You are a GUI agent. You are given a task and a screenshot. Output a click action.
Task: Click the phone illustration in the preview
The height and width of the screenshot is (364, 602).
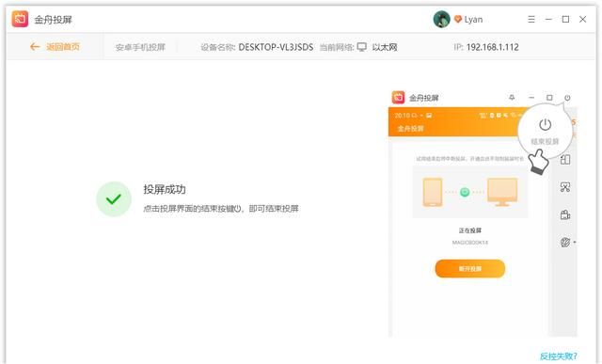pos(433,192)
